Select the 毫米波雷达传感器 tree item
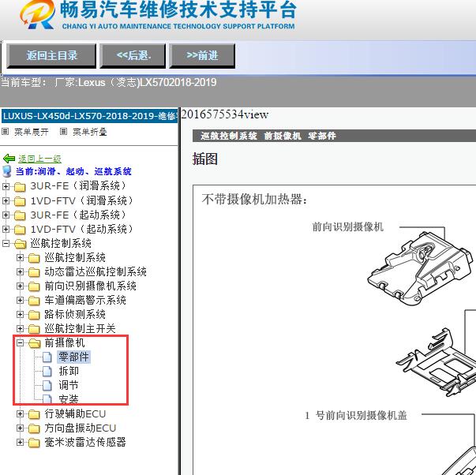476x475 pixels. click(x=85, y=442)
